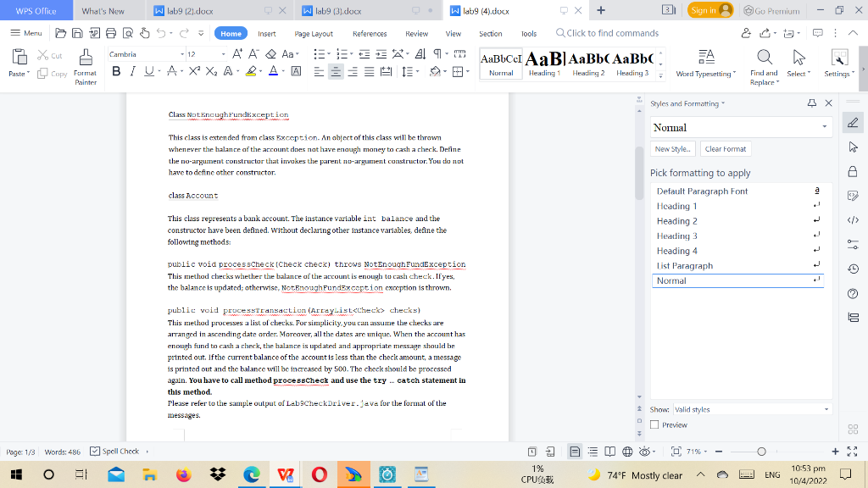Click the Format Painter tool
The height and width of the screenshot is (488, 868).
pos(86,66)
